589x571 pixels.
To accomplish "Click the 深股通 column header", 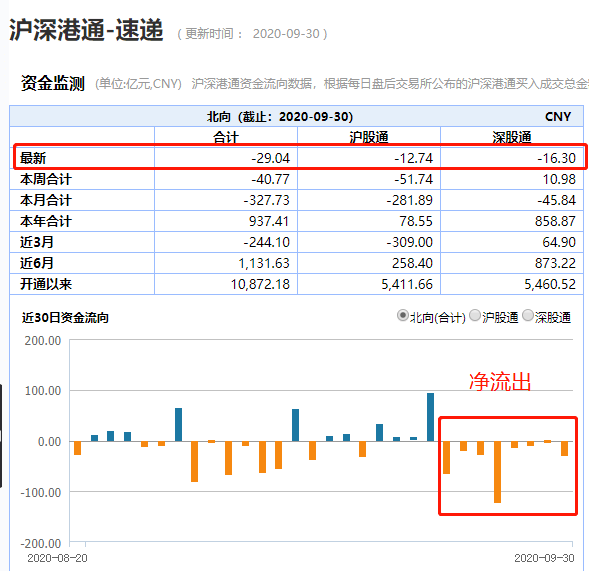I will 512,137.
